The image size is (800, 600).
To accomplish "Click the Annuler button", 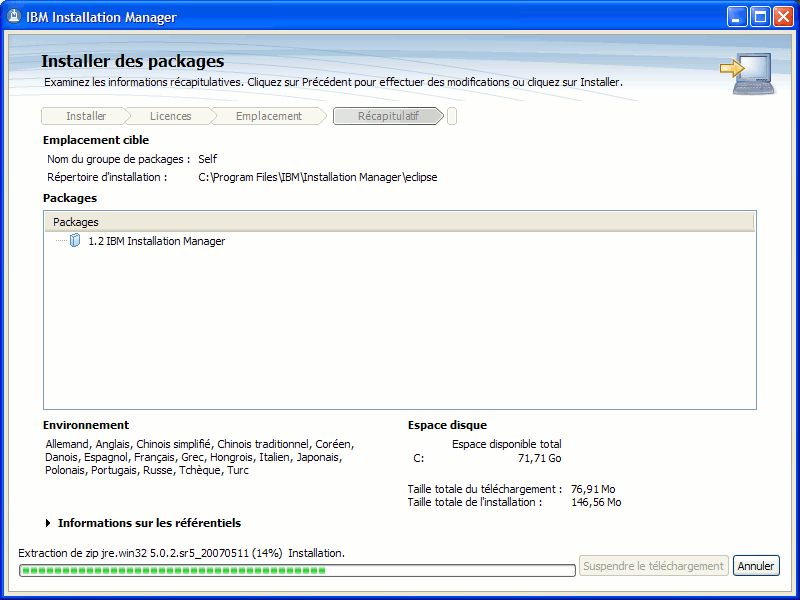I will click(756, 566).
